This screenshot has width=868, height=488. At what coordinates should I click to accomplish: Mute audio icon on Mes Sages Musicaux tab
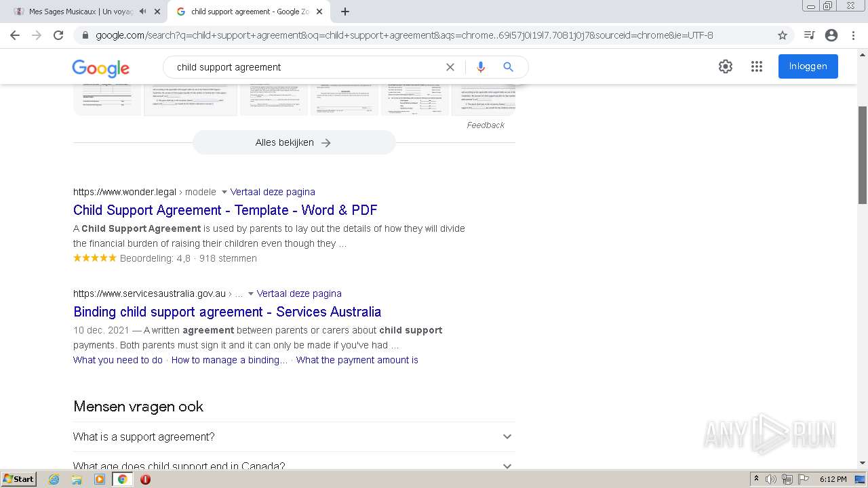(x=142, y=12)
